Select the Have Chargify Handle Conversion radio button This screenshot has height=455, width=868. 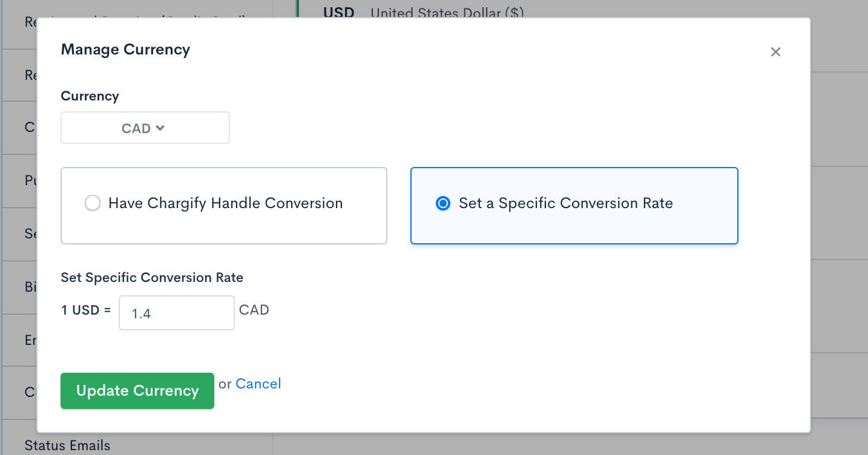coord(93,203)
